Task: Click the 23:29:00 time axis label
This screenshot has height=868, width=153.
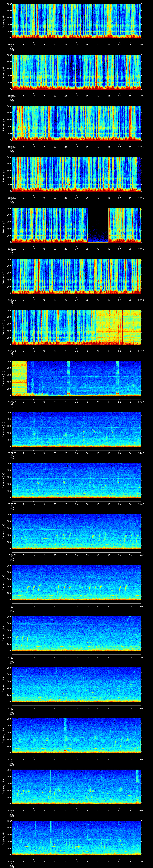Action: (12, 810)
